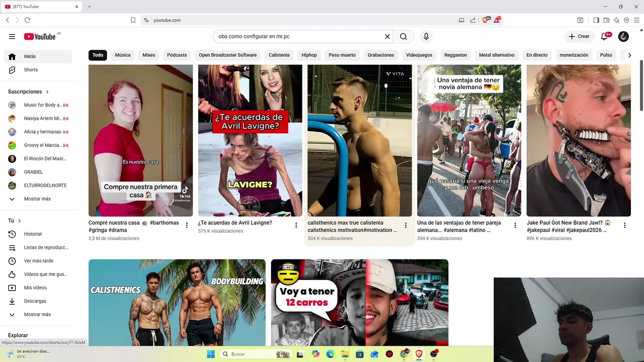
Task: Filter by Videojuegos chip
Action: [419, 55]
